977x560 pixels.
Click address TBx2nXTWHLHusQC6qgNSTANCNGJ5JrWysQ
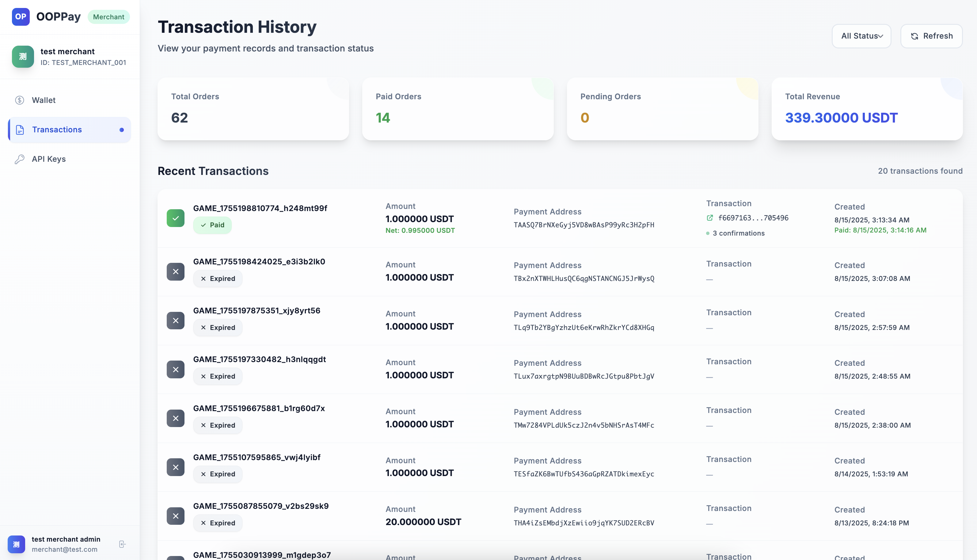pos(584,278)
